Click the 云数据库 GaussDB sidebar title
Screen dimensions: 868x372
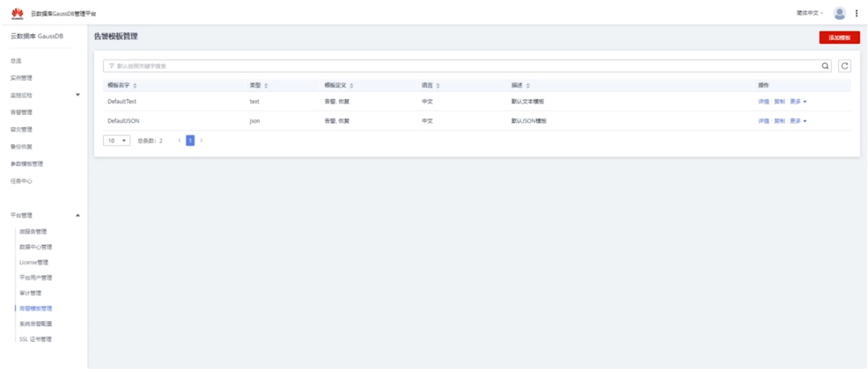coord(37,36)
